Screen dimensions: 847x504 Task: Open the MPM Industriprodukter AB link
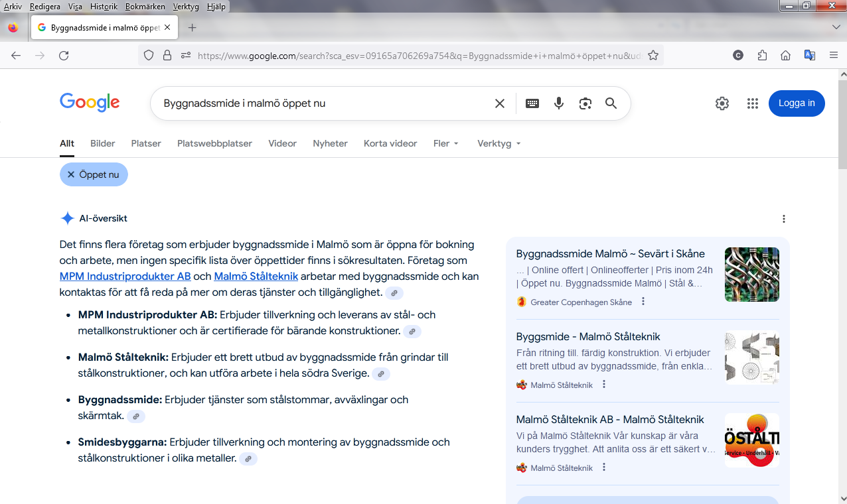click(x=125, y=277)
